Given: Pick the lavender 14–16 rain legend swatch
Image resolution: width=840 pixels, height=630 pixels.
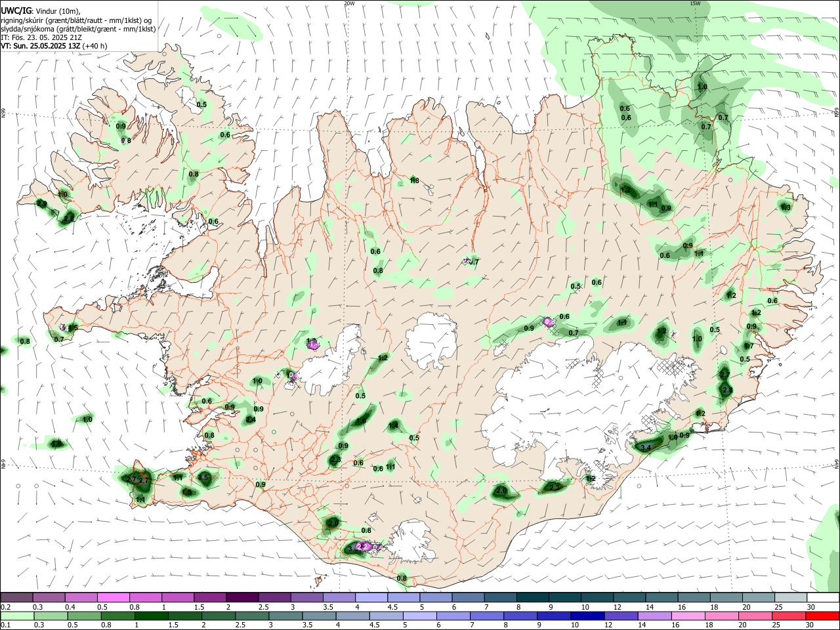Looking at the screenshot, I should pos(654,616).
